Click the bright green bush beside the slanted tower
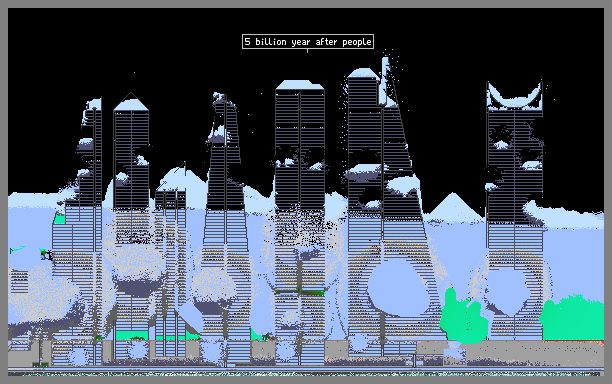 (463, 317)
